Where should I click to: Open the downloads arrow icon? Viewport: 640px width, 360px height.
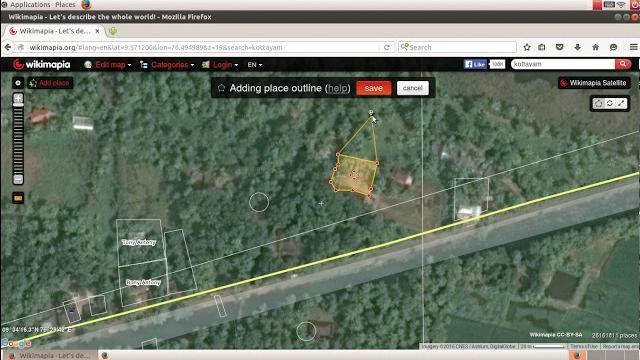point(578,47)
